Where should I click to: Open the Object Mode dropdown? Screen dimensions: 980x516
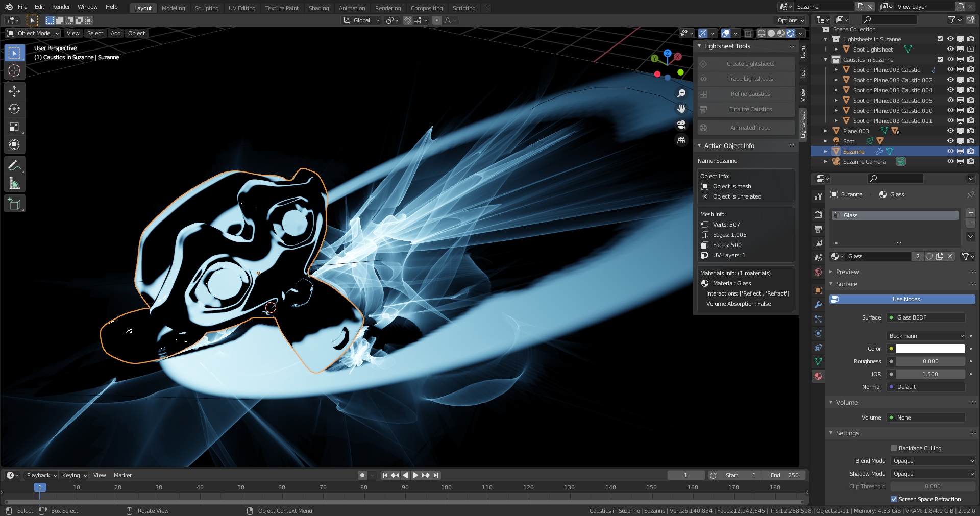(x=33, y=33)
